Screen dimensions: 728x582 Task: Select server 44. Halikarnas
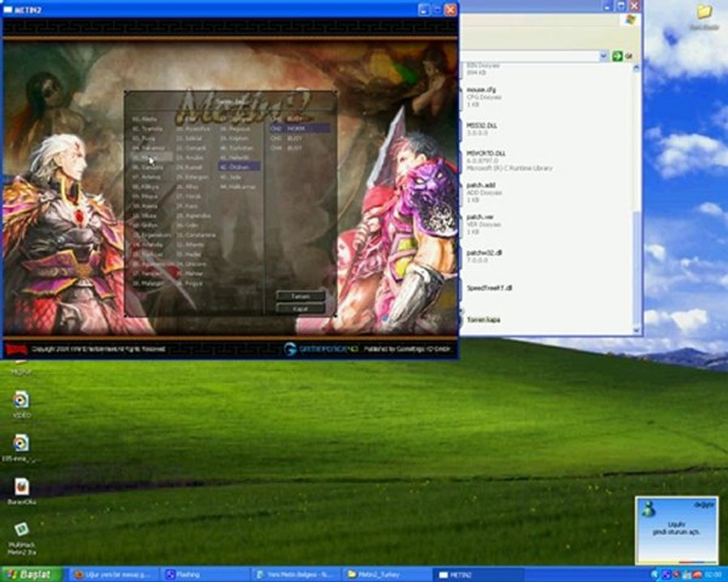tap(238, 187)
